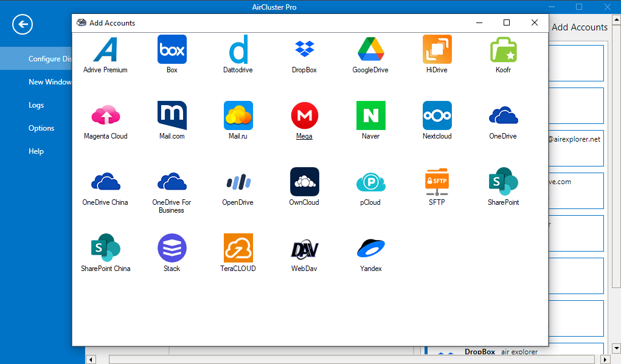
Task: Click the Stack storage icon
Action: pyautogui.click(x=172, y=248)
